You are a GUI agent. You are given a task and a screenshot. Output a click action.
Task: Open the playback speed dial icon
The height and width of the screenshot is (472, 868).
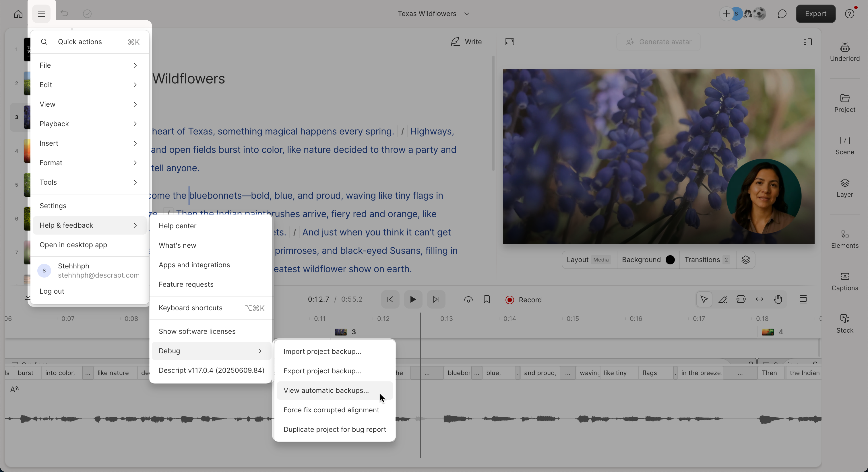tap(468, 299)
